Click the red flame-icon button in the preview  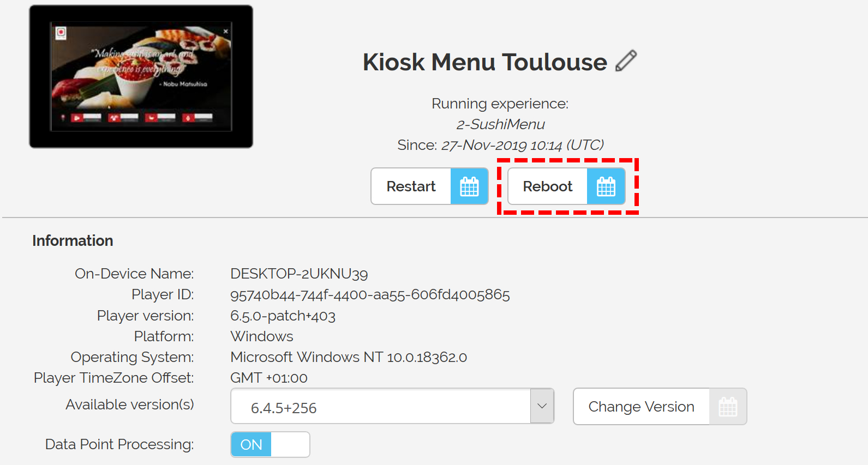[x=188, y=117]
